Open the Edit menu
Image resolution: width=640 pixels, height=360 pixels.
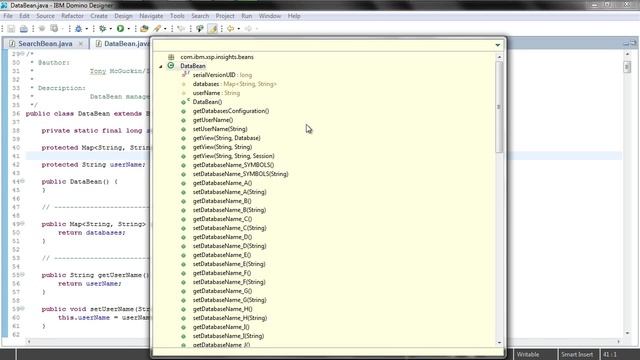[x=24, y=16]
